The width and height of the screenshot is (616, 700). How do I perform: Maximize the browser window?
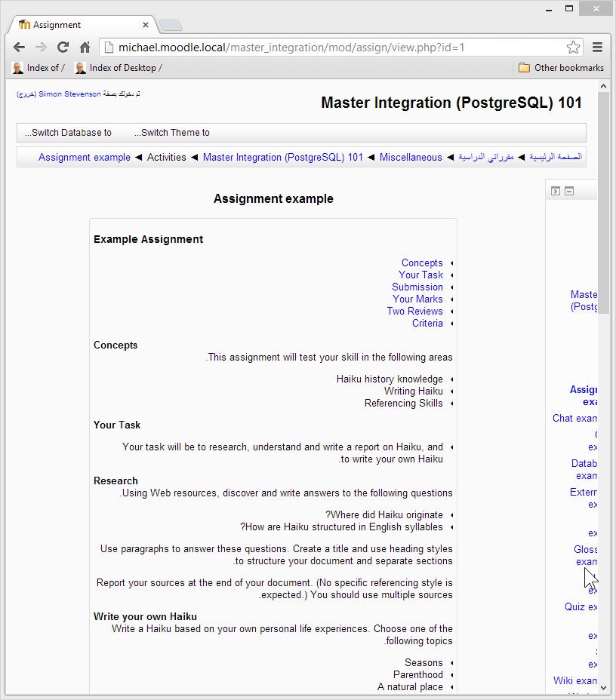click(x=569, y=8)
